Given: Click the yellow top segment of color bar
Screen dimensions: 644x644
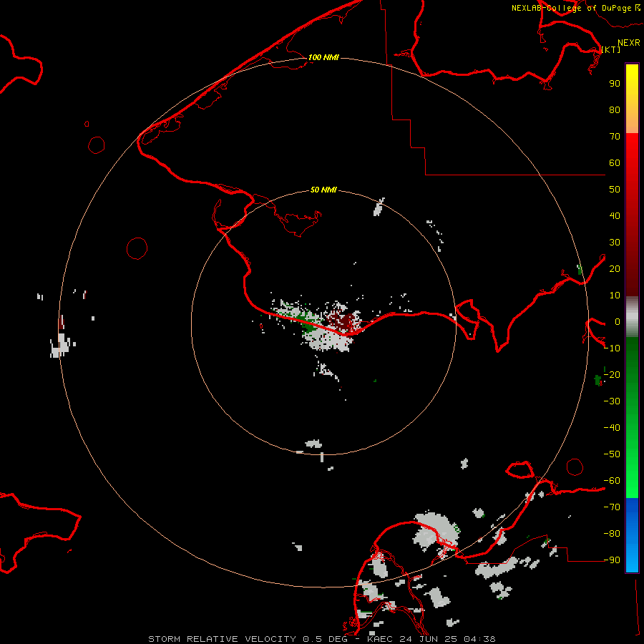Looking at the screenshot, I should [x=632, y=99].
